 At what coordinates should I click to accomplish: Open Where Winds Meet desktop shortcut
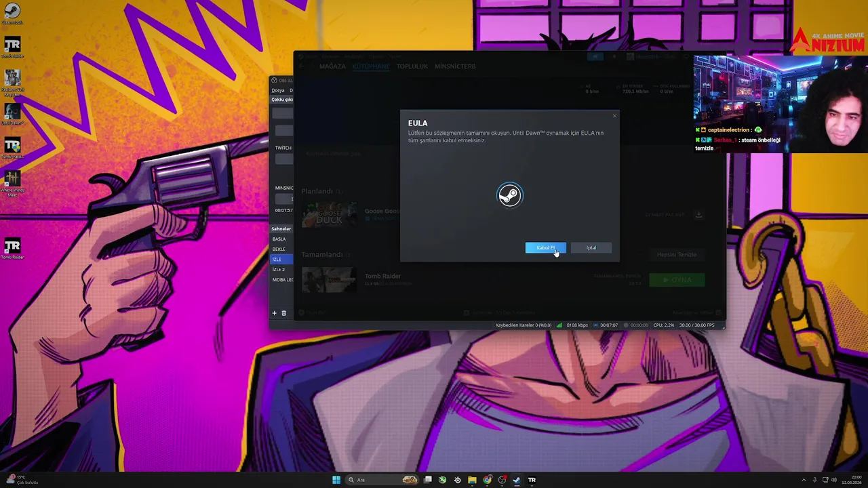click(x=12, y=183)
